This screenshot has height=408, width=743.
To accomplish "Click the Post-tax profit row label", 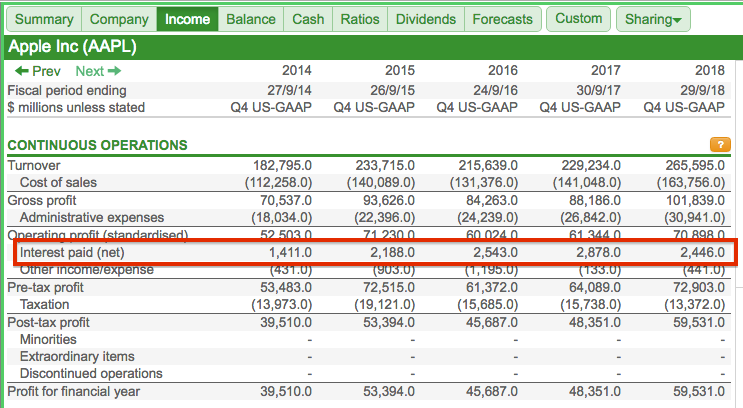I will [48, 323].
